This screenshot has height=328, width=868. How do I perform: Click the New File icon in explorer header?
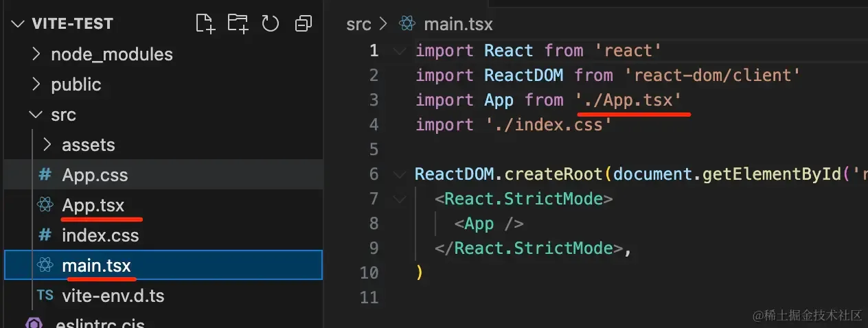205,23
